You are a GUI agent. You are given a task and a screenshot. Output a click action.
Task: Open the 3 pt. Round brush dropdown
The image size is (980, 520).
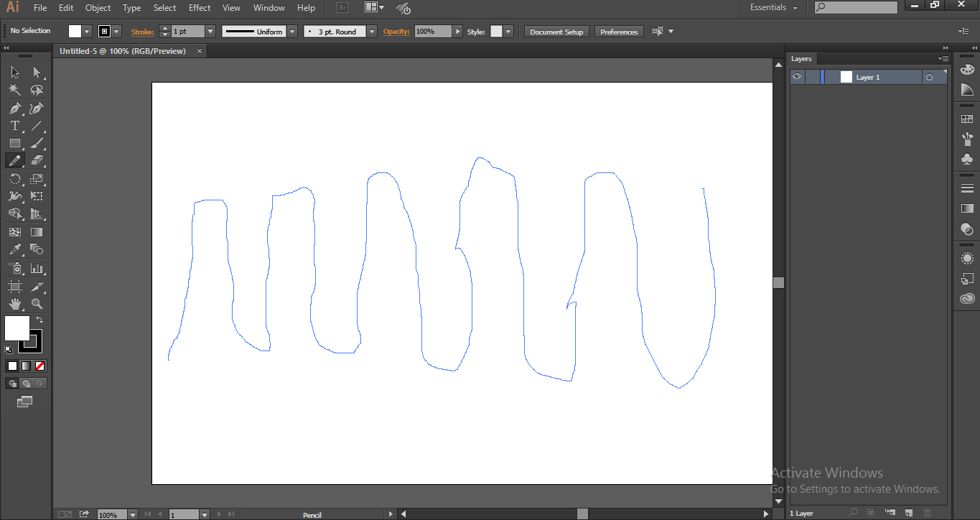point(370,31)
